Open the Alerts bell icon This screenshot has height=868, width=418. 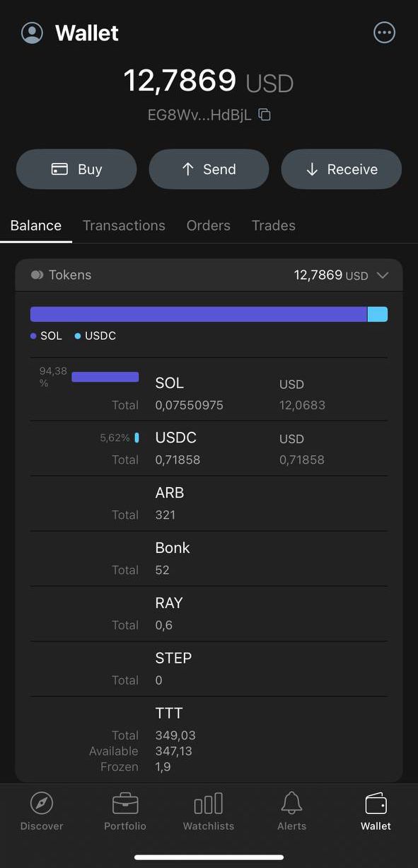click(x=291, y=804)
